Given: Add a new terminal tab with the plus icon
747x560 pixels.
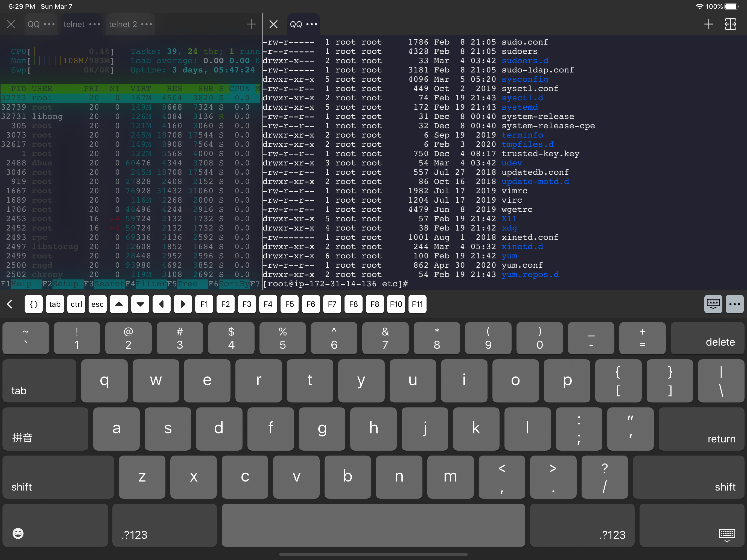Looking at the screenshot, I should pos(708,24).
